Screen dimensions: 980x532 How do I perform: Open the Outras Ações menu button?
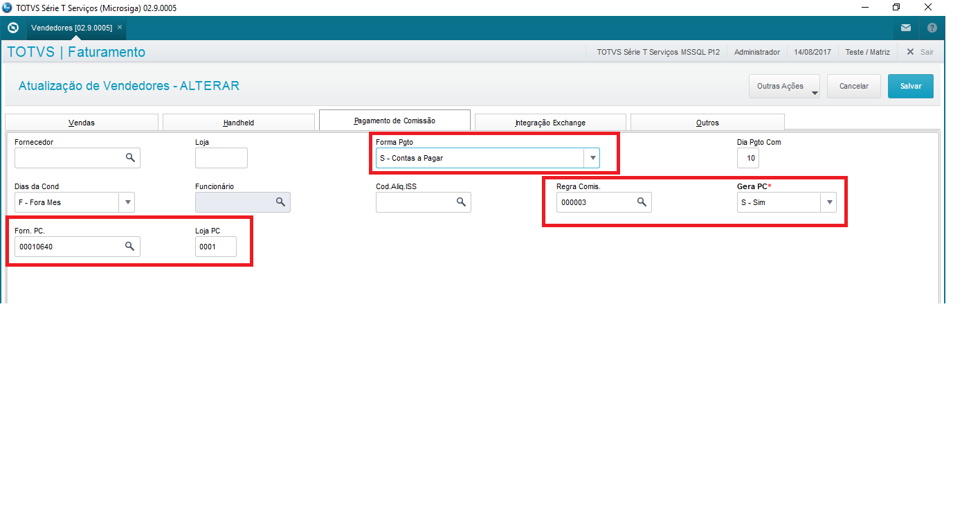point(784,87)
